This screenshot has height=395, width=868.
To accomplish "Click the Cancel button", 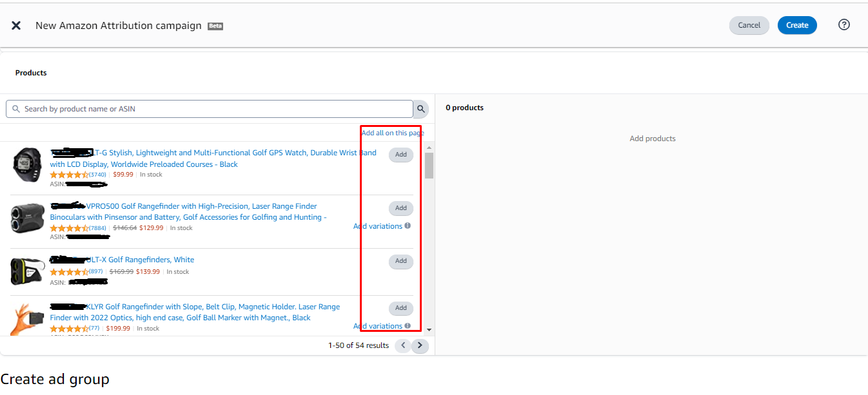I will tap(749, 25).
